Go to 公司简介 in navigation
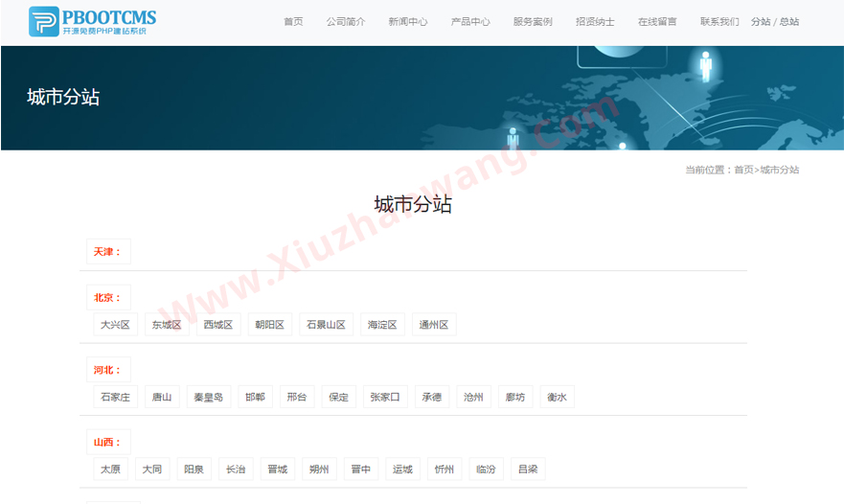Screen dimensions: 844x504 click(x=345, y=22)
